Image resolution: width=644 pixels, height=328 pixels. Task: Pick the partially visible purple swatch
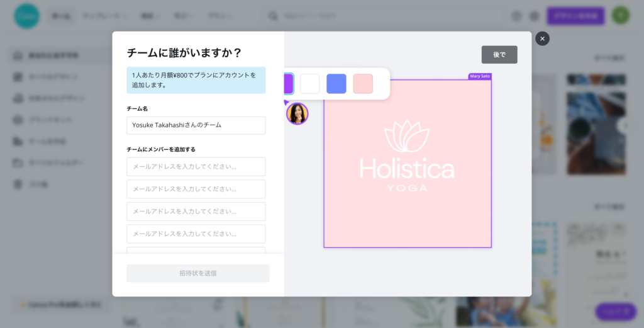tap(289, 84)
